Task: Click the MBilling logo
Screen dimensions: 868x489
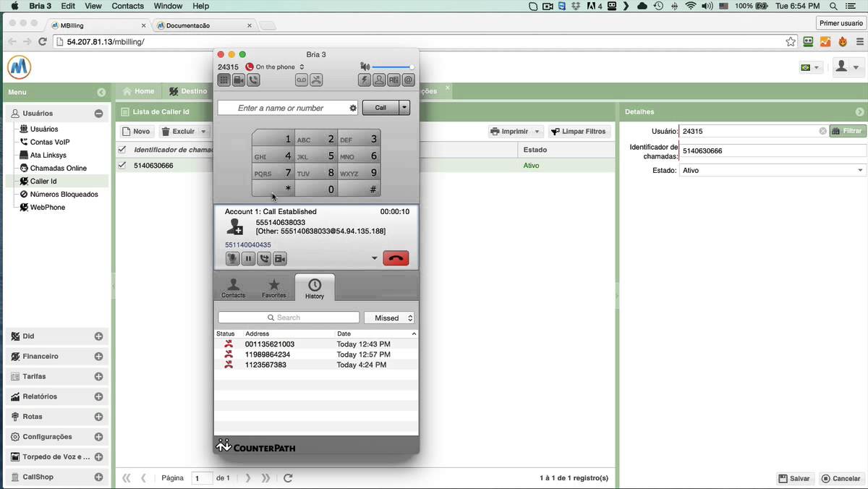Action: coord(20,68)
